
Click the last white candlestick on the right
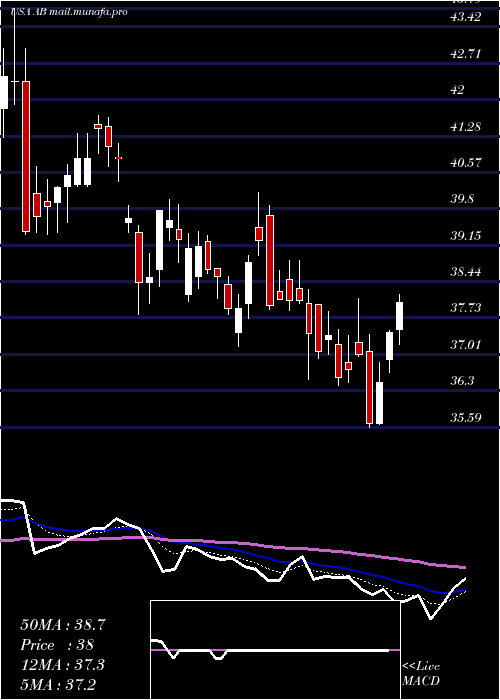(400, 316)
